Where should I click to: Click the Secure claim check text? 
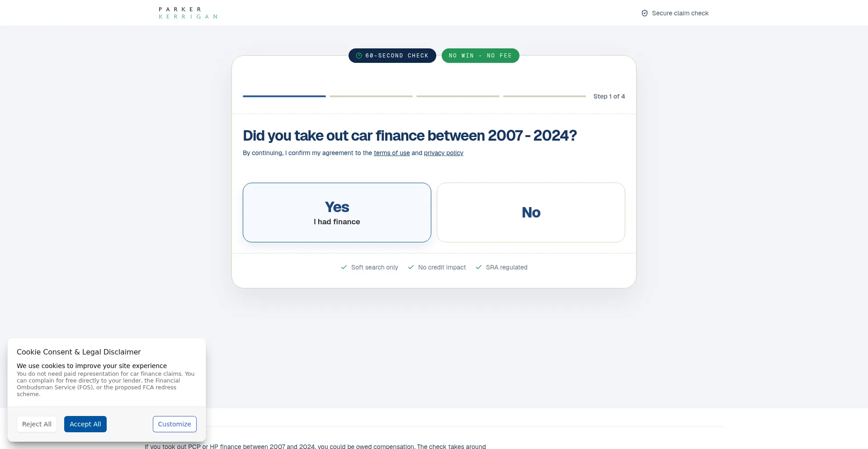(x=680, y=13)
